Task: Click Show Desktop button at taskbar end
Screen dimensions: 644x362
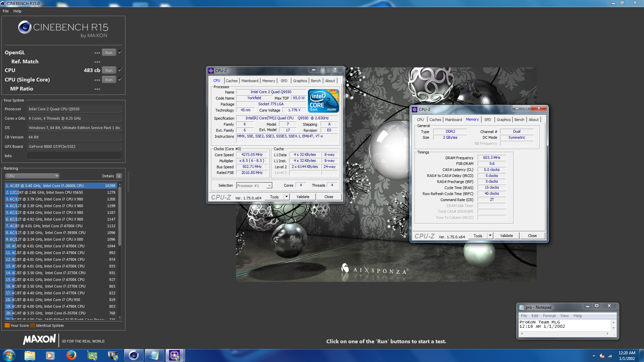Action: tap(641, 355)
